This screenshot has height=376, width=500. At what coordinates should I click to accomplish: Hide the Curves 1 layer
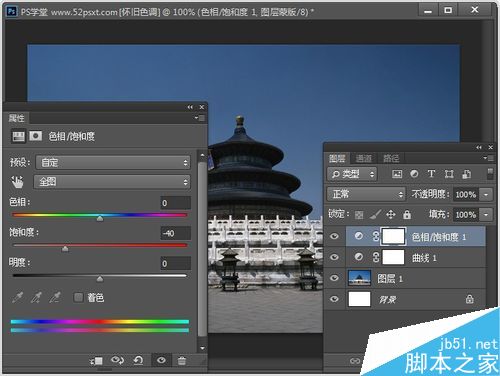(334, 257)
